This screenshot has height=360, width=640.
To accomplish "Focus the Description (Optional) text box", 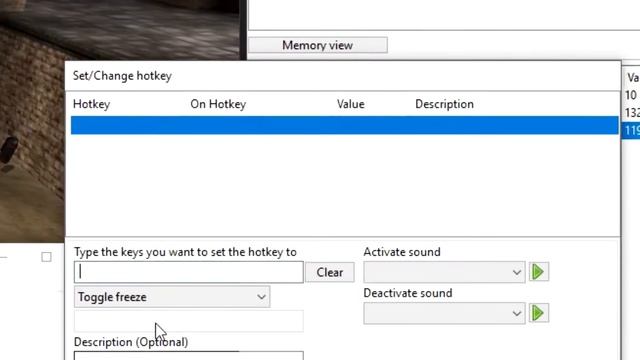I will pos(189,356).
